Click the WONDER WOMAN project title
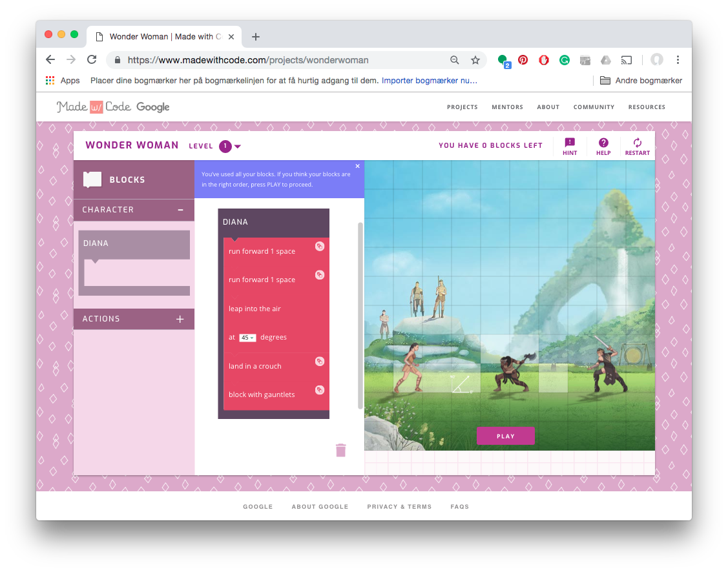The height and width of the screenshot is (572, 728). pos(132,145)
